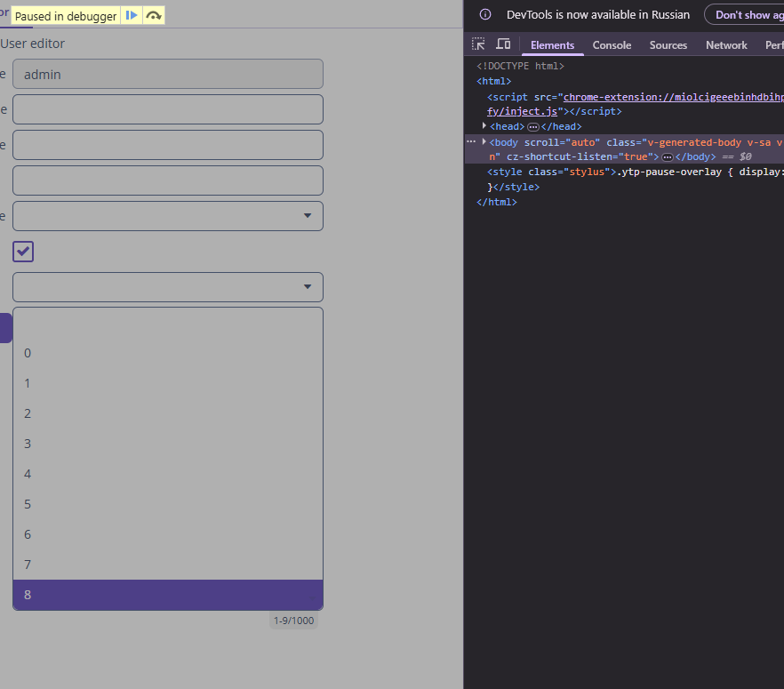Choose option 7 from the list

[x=168, y=565]
